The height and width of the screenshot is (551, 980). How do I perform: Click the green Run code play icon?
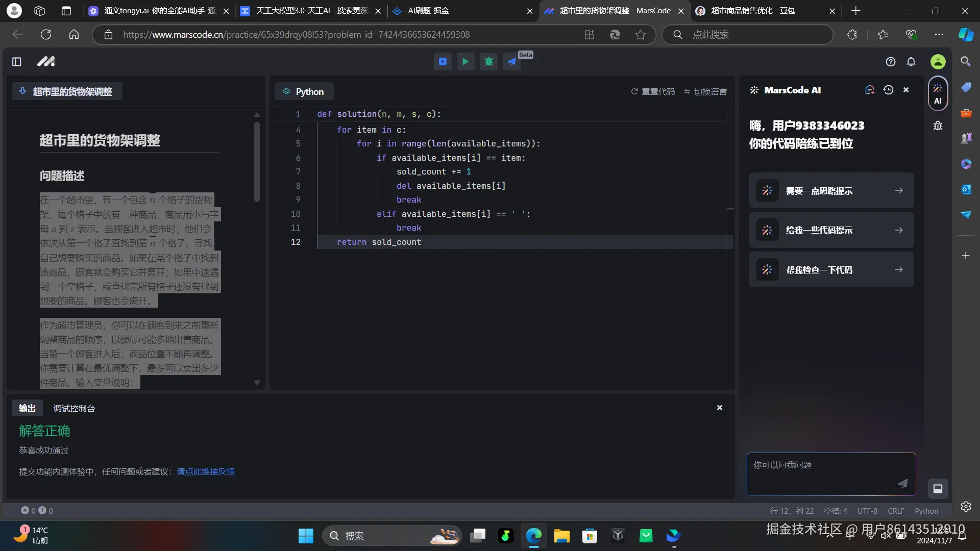[465, 62]
